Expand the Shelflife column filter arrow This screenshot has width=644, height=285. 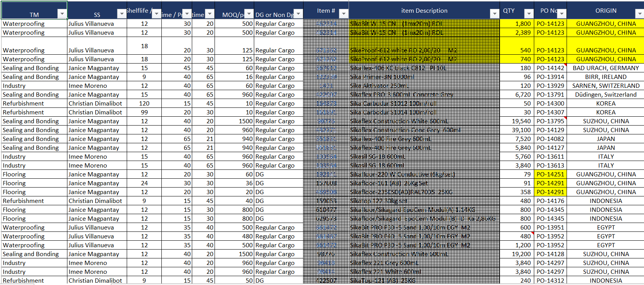pos(156,14)
